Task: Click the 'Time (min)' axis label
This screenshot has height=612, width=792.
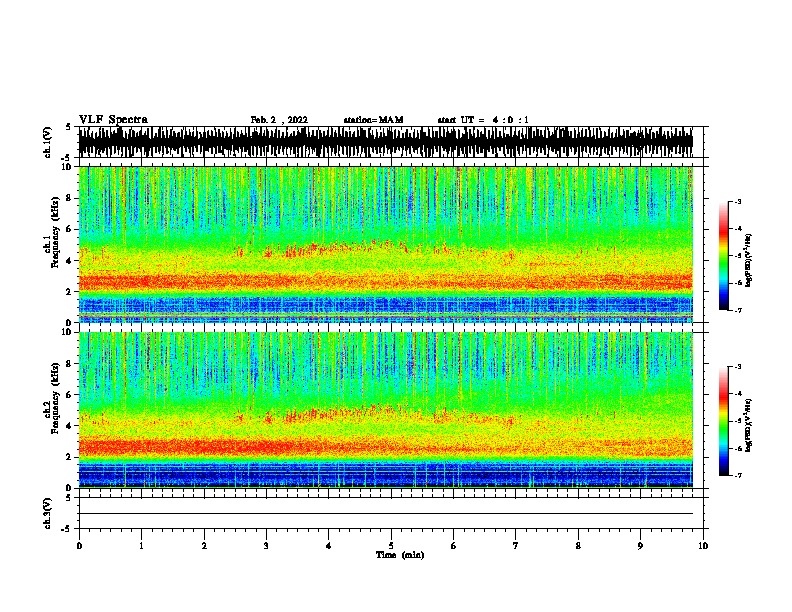Action: click(400, 555)
